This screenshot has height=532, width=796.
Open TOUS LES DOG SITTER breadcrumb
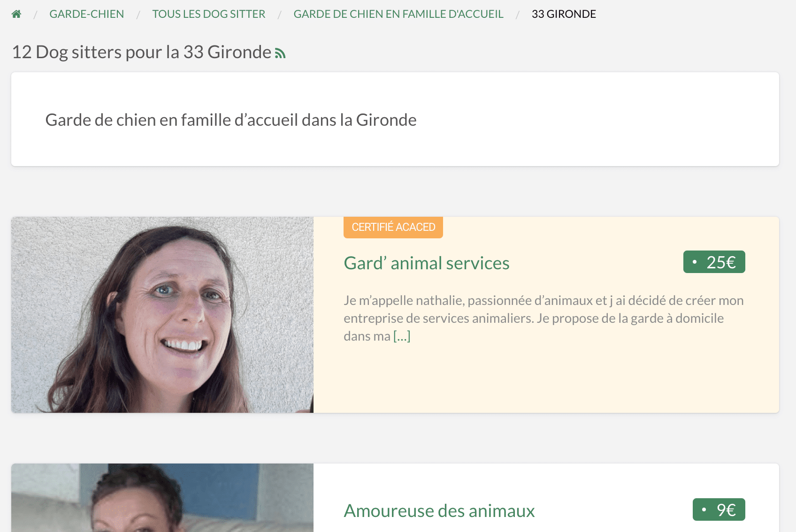click(209, 14)
